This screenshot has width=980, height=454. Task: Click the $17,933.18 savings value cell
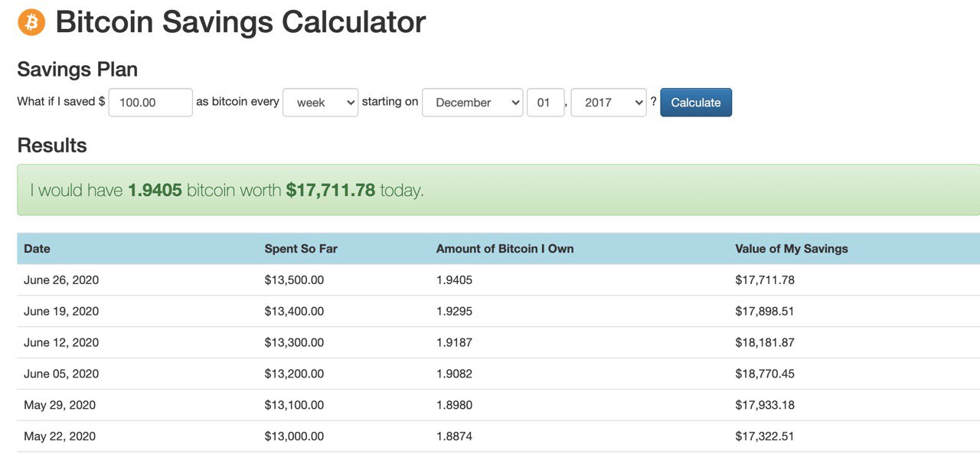click(x=765, y=405)
